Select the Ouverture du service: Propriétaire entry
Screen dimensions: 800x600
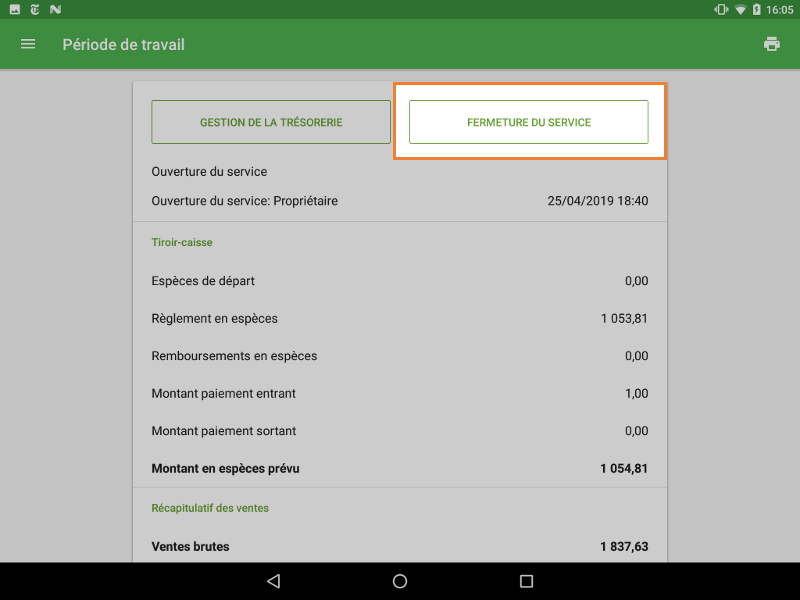[400, 200]
